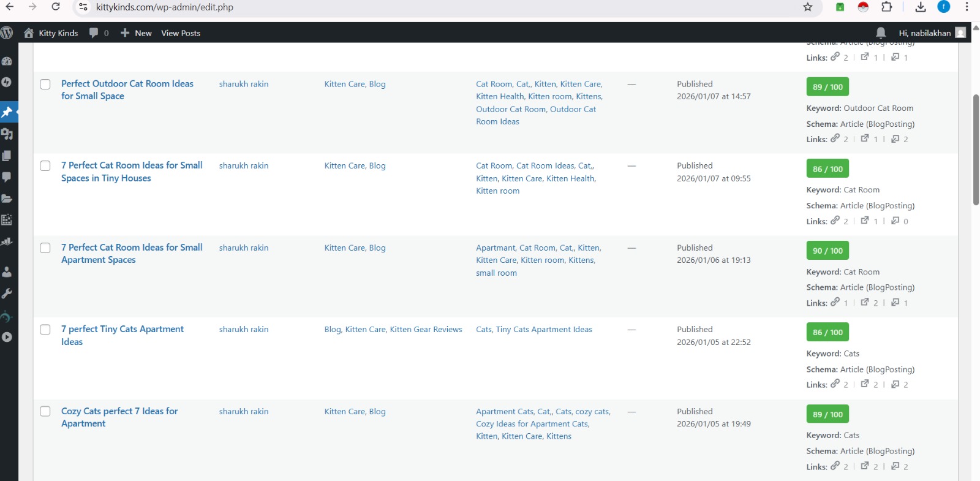Open the Media library sidebar icon
This screenshot has width=980, height=481.
7,134
